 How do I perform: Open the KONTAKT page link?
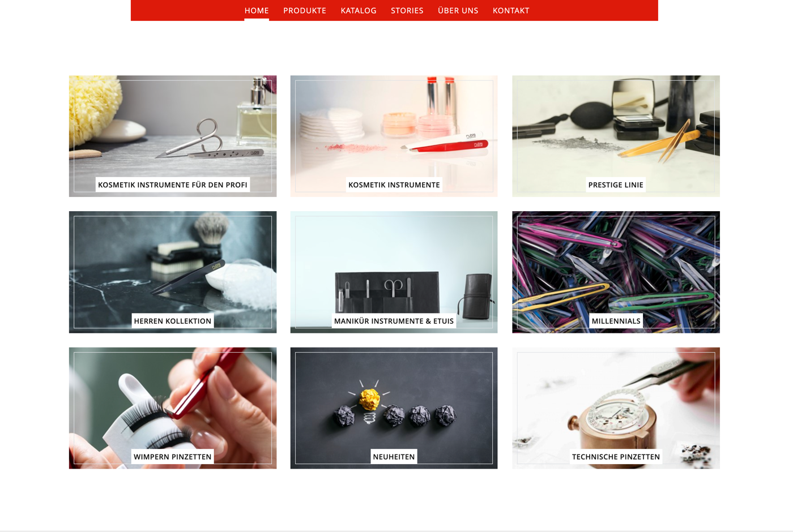(511, 11)
